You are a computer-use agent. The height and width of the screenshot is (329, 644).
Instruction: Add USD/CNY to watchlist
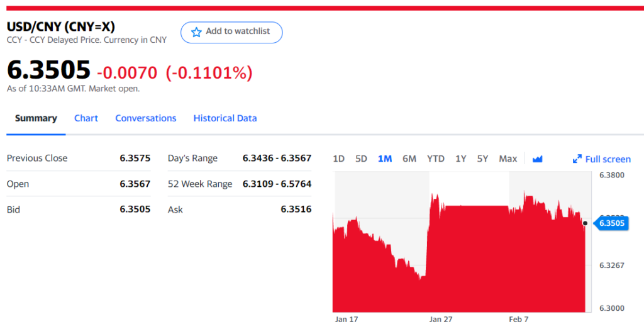click(x=231, y=32)
